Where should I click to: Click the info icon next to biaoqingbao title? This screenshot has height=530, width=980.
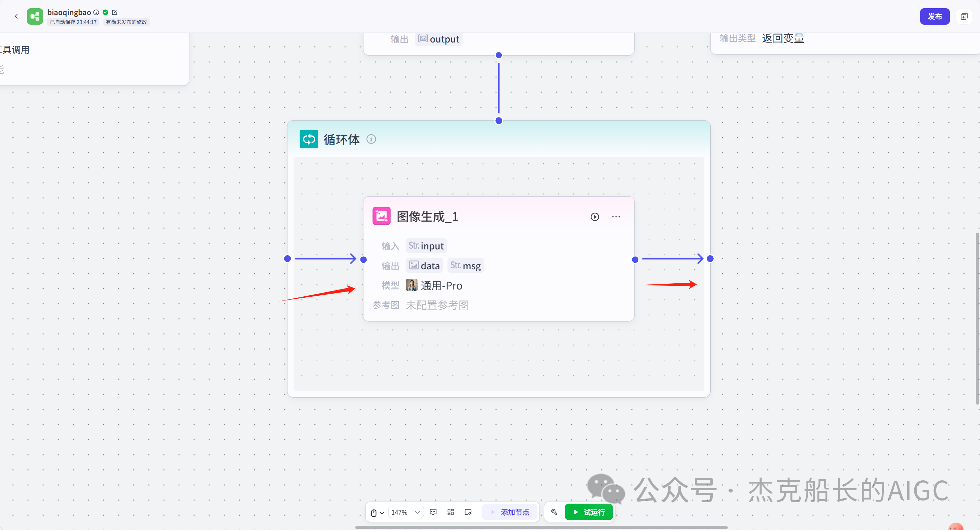[96, 12]
